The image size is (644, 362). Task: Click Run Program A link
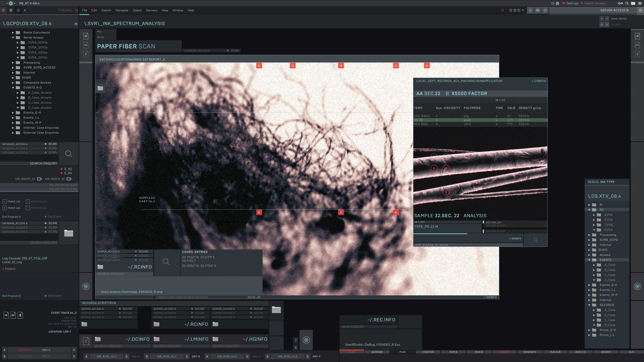tap(11, 217)
